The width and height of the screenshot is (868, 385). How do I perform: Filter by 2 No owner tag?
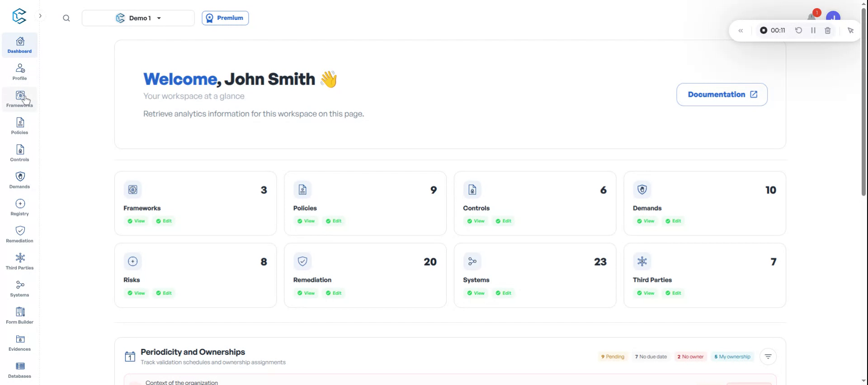(690, 357)
